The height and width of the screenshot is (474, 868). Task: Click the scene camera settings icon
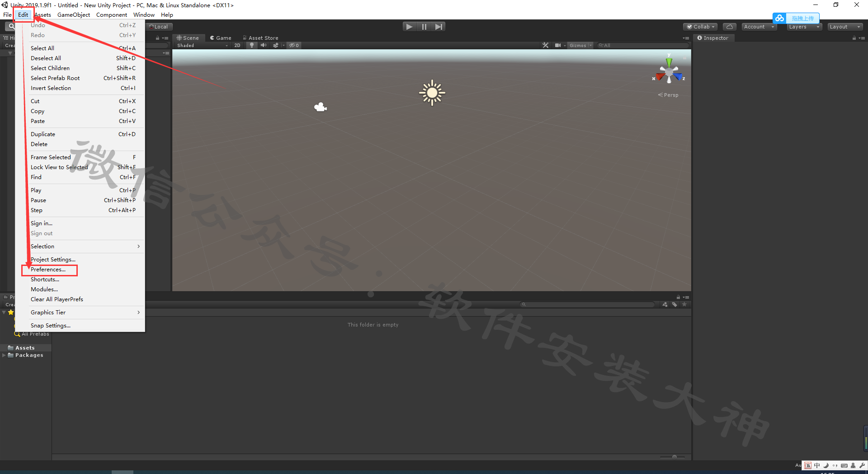point(558,45)
